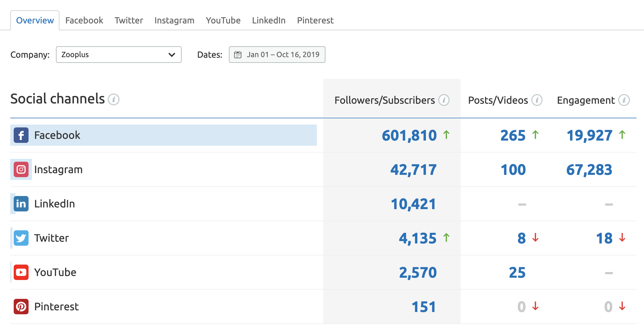Click red down arrow beside Pinterest engagement
Image resolution: width=644 pixels, height=328 pixels.
622,306
